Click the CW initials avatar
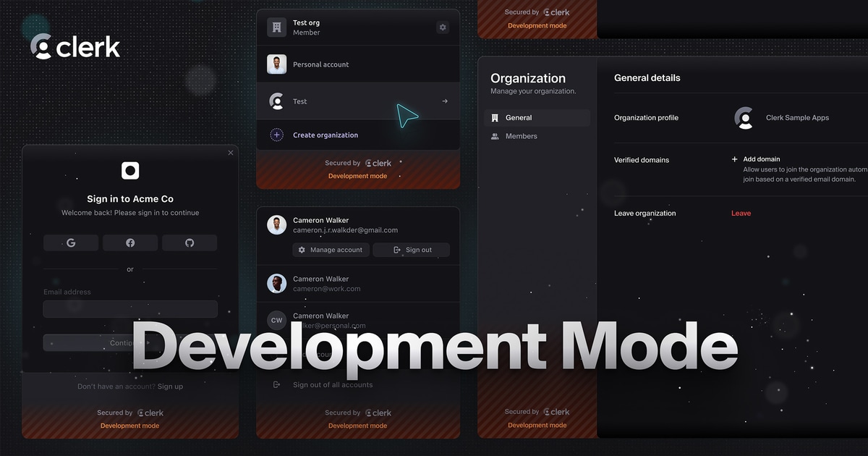This screenshot has height=456, width=868. 276,320
